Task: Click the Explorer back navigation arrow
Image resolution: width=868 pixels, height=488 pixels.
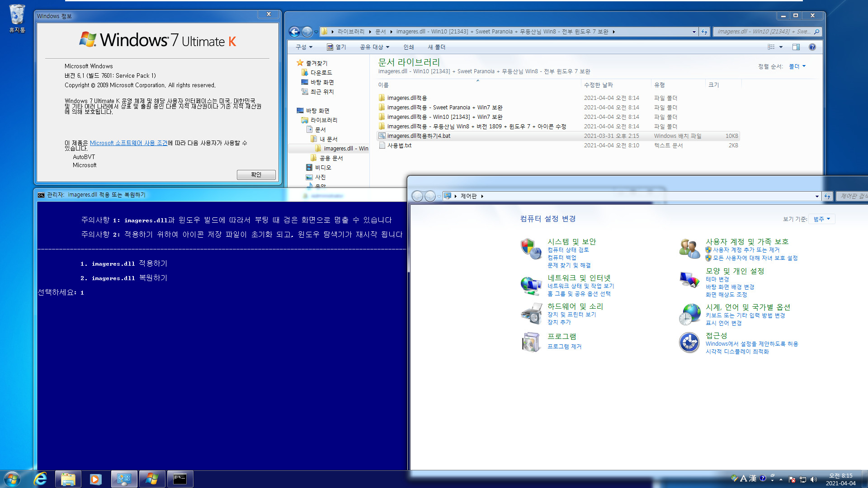Action: [x=294, y=32]
